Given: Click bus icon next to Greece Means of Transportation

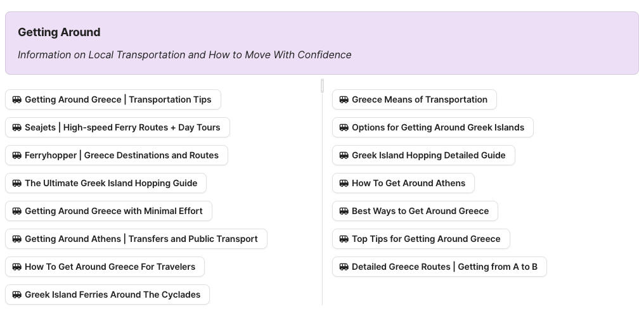Looking at the screenshot, I should click(344, 99).
